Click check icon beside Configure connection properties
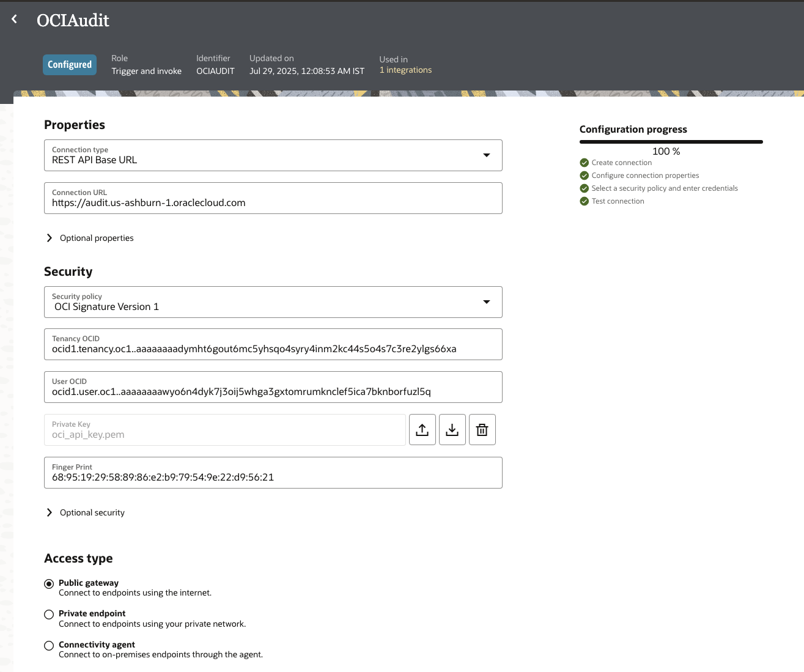The width and height of the screenshot is (804, 672). [x=584, y=175]
